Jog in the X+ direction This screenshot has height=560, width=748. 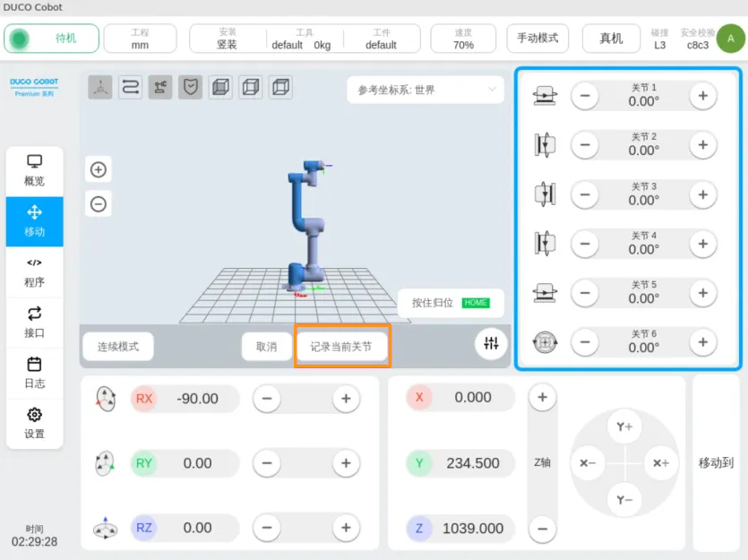coord(661,462)
